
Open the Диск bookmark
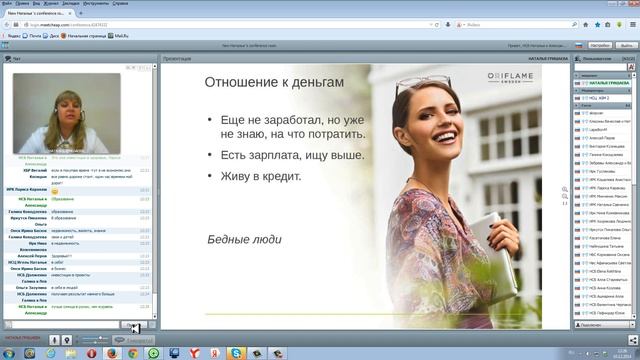(x=51, y=36)
